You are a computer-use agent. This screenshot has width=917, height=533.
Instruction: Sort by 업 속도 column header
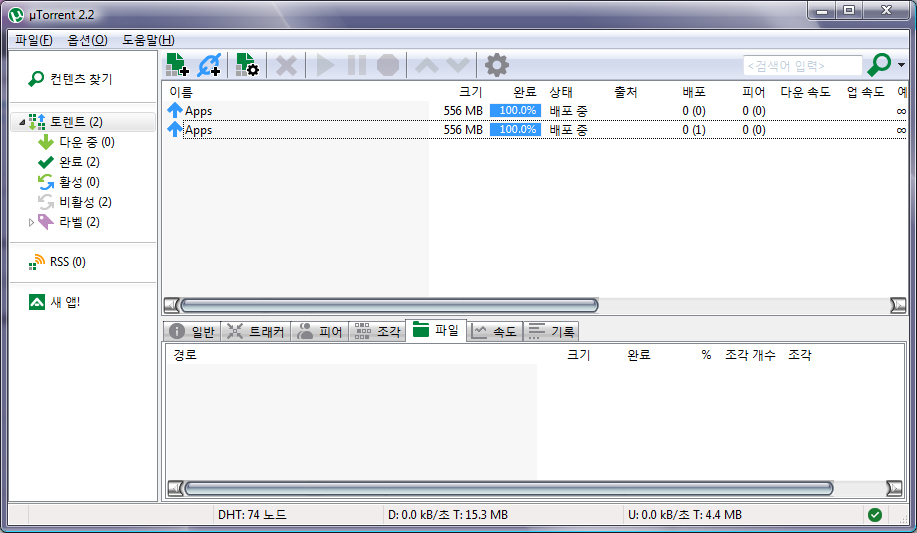pyautogui.click(x=866, y=92)
